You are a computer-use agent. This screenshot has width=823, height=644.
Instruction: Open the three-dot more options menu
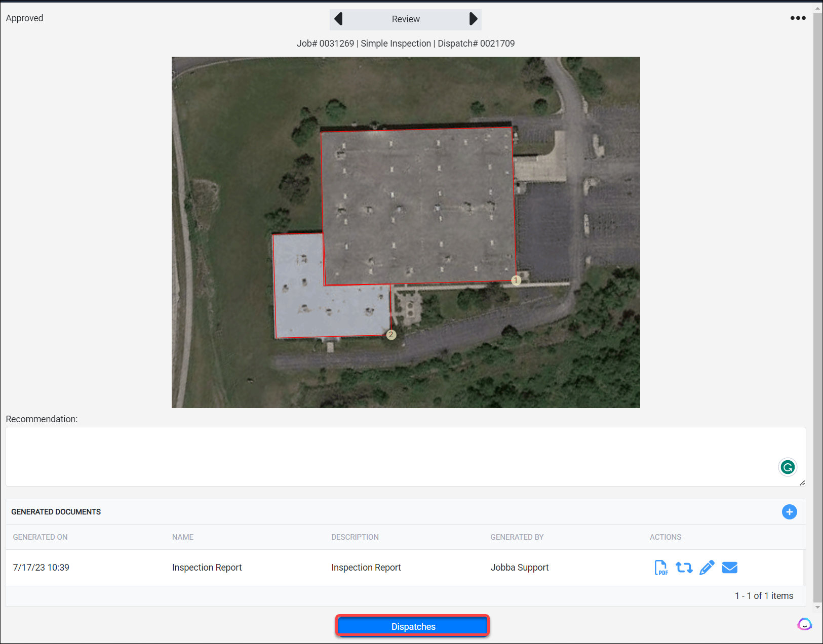[798, 18]
